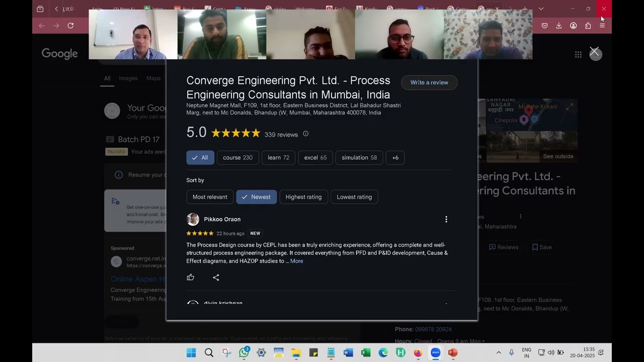Open the Firefox hamburger menu
644x362 pixels.
tap(602, 26)
